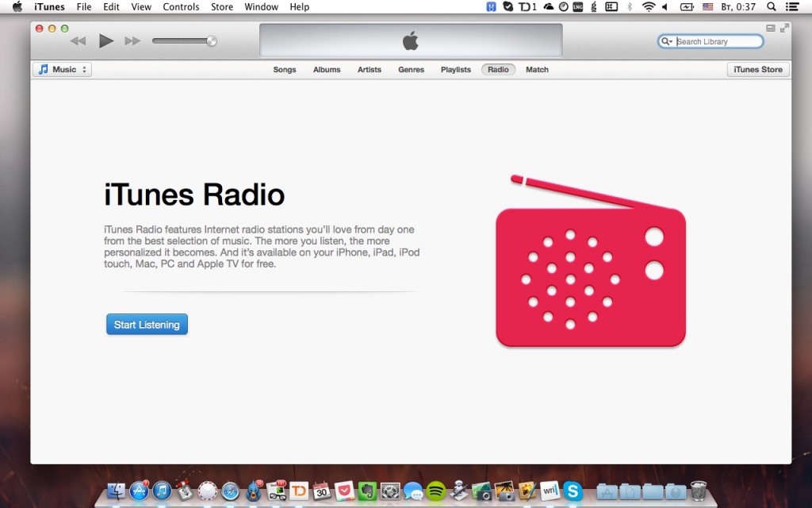Click the Apple logo in the status display
The width and height of the screenshot is (812, 508).
tap(410, 40)
